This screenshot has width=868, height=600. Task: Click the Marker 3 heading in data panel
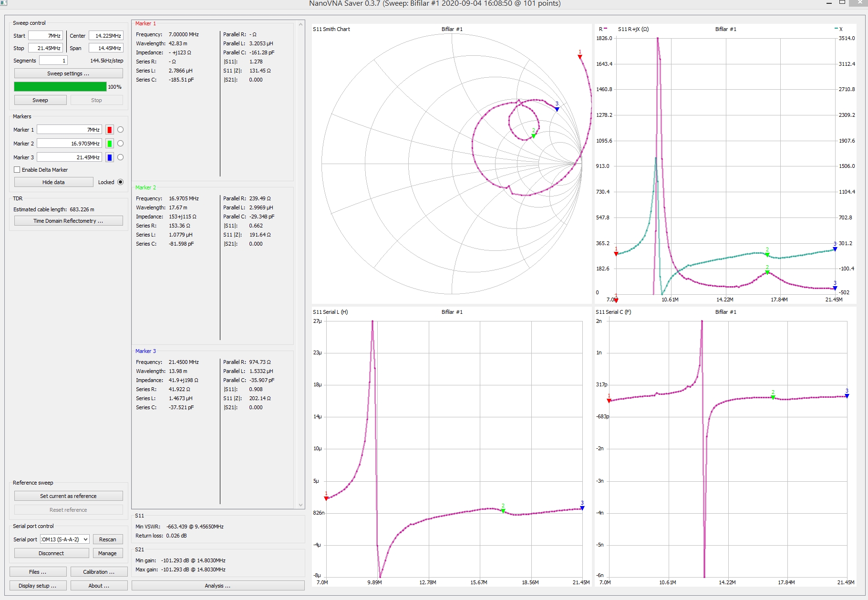click(x=145, y=351)
